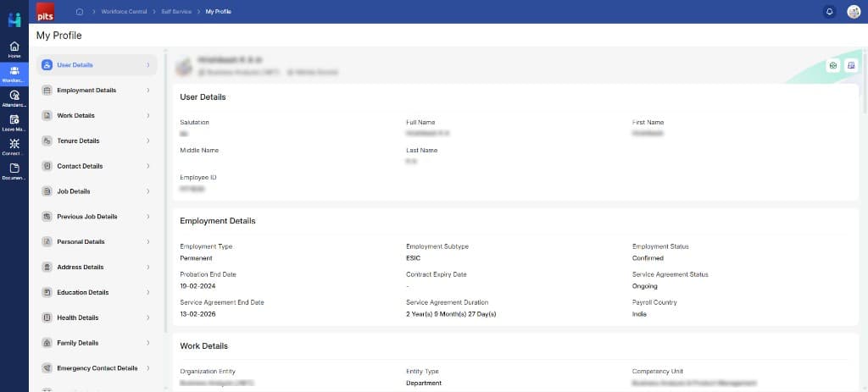Select the Workforce module icon in rail

pyautogui.click(x=14, y=75)
